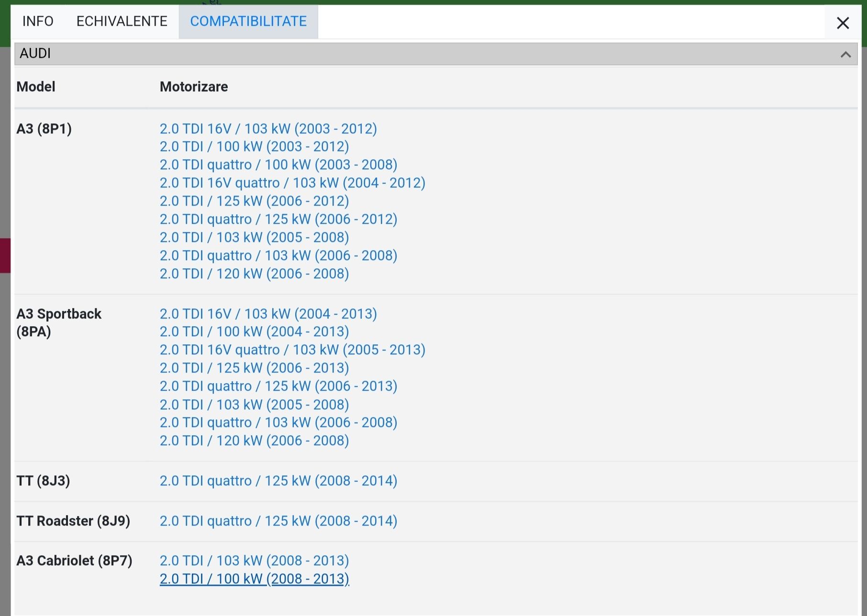Select the A3 (8P1) model label

44,129
